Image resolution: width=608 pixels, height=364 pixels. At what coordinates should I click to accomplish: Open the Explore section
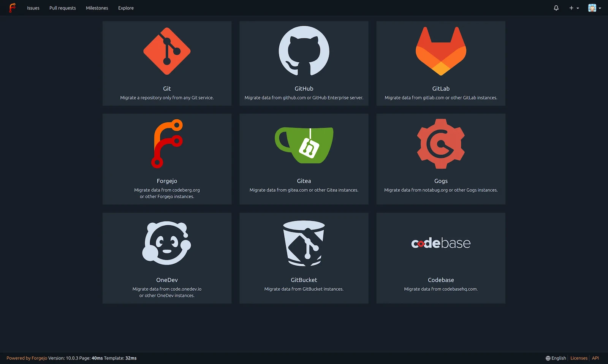pos(126,8)
